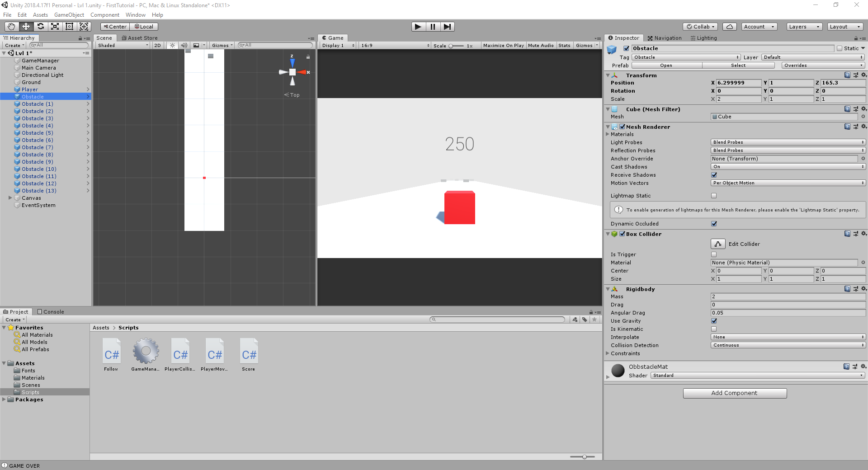The width and height of the screenshot is (868, 470).
Task: Toggle 2D scene view
Action: 157,45
